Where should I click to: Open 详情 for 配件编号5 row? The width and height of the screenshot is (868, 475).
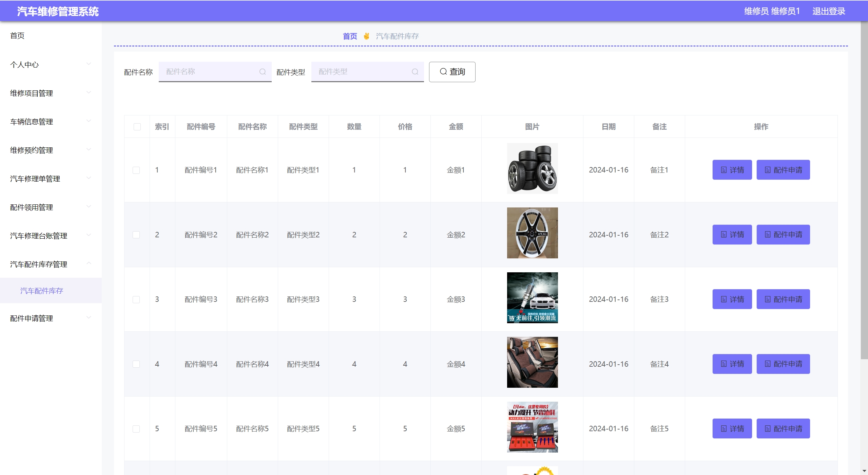pos(732,428)
